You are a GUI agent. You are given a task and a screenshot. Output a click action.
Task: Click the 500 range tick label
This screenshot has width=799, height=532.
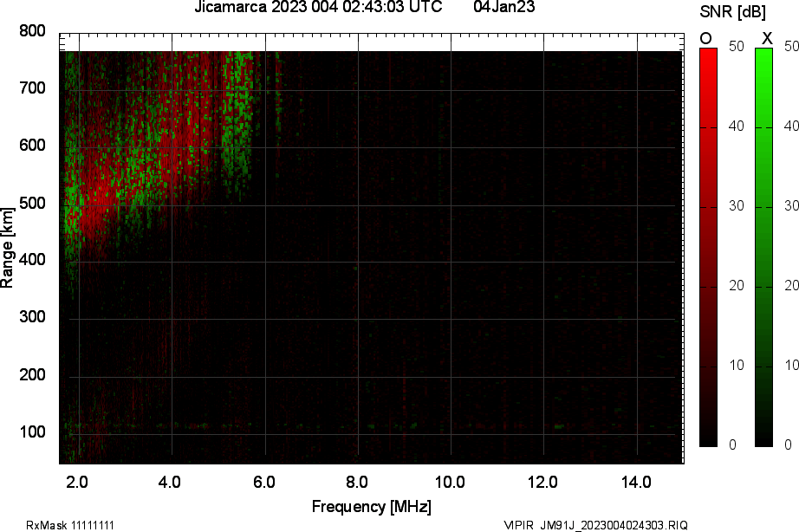pos(32,204)
